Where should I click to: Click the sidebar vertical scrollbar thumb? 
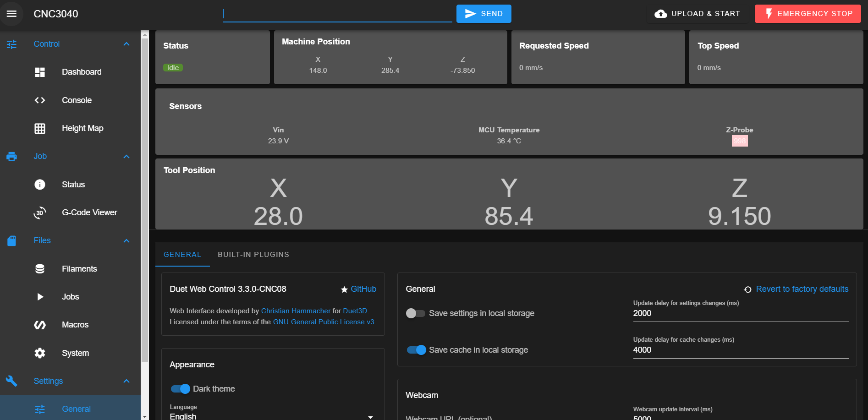tap(145, 200)
